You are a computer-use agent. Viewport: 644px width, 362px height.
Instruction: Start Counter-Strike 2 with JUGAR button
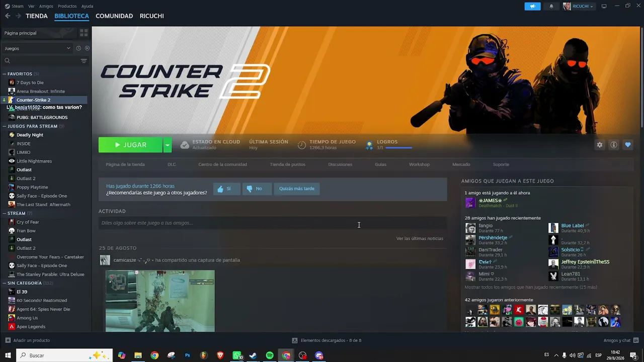click(x=130, y=145)
